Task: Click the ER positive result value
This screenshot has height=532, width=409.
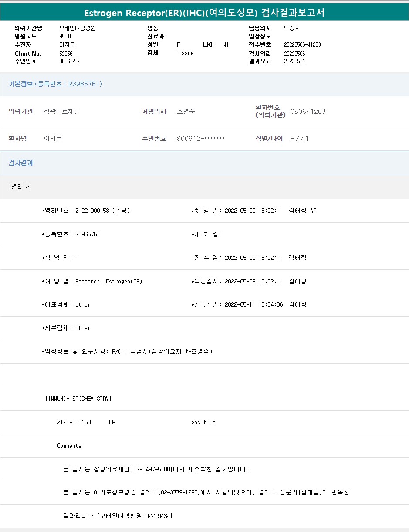Action: click(203, 422)
